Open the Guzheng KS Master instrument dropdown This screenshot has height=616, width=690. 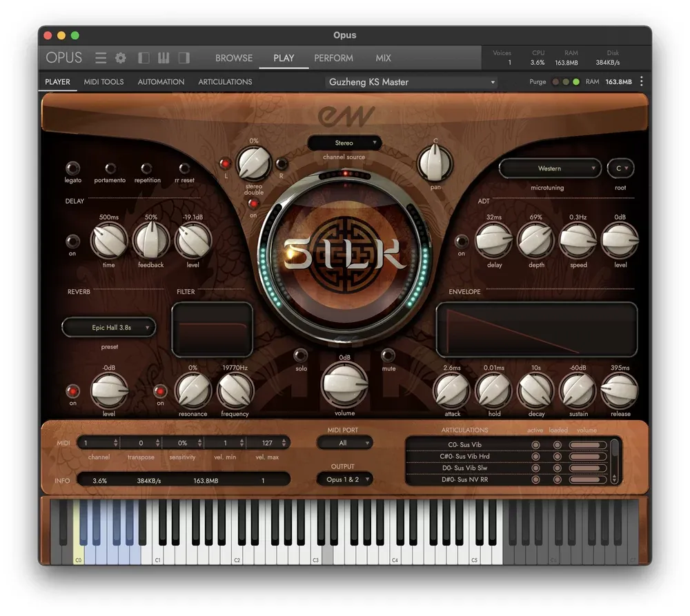coord(411,82)
